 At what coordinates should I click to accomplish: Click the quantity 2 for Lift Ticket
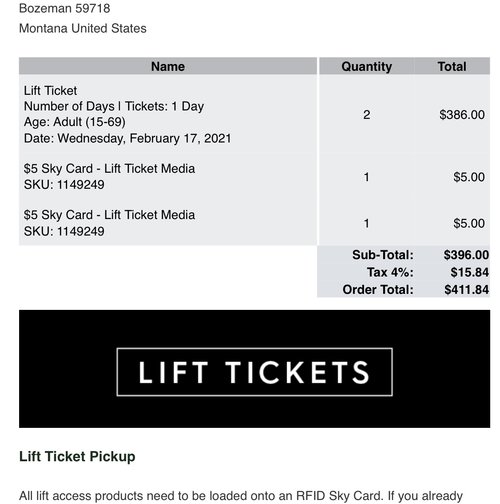click(366, 115)
